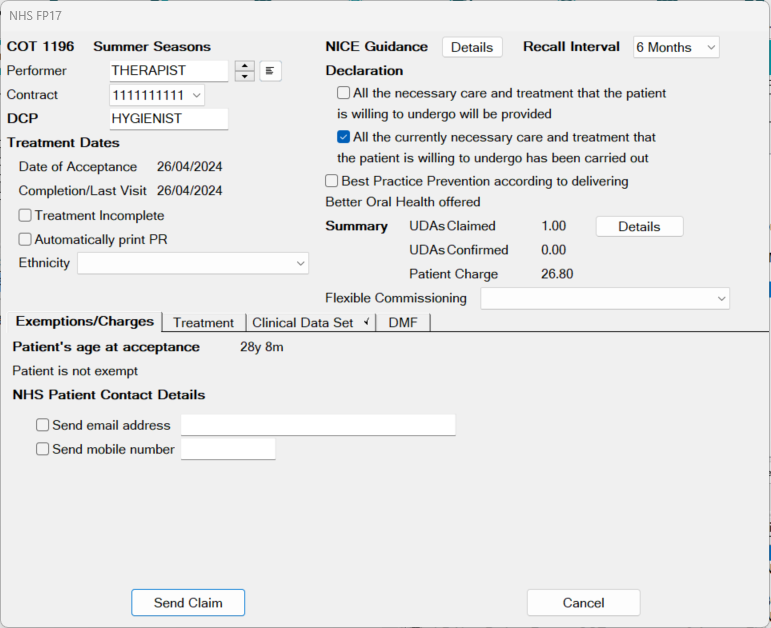Open the Clinical Data Set tab

tap(311, 323)
